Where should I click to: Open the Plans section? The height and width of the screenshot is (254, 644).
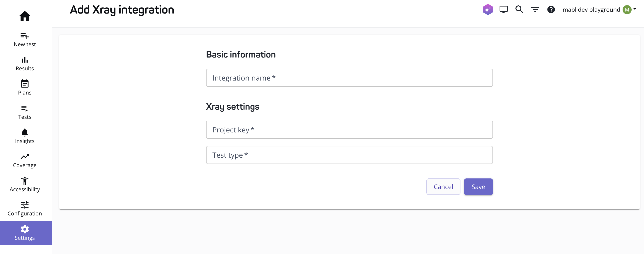click(25, 88)
